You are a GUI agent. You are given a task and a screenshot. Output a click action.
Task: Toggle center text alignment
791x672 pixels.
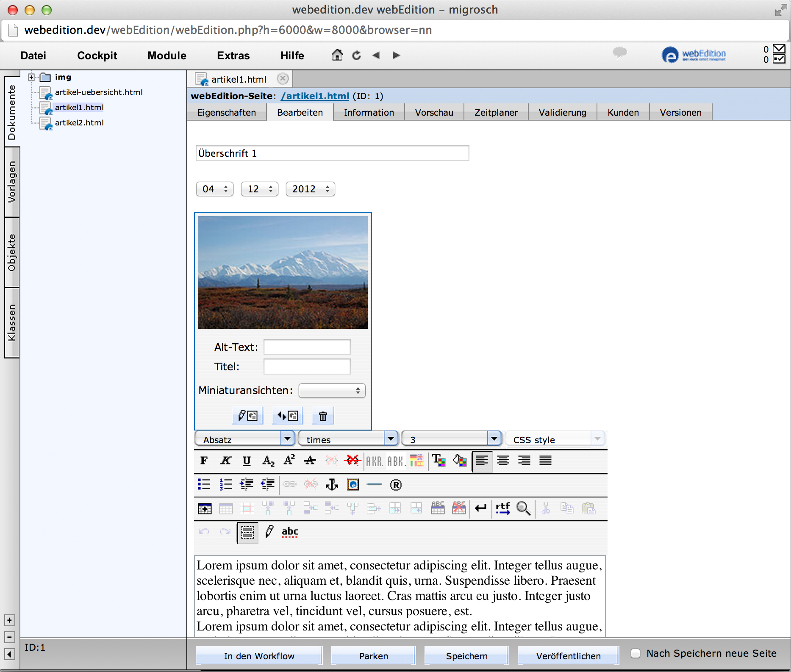point(503,461)
